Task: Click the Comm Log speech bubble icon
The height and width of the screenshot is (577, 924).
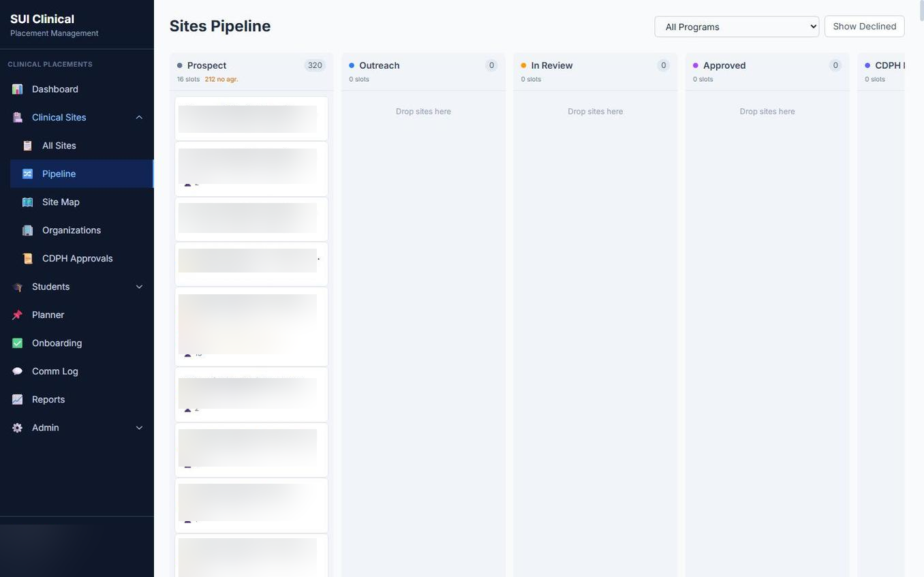Action: coord(13,370)
